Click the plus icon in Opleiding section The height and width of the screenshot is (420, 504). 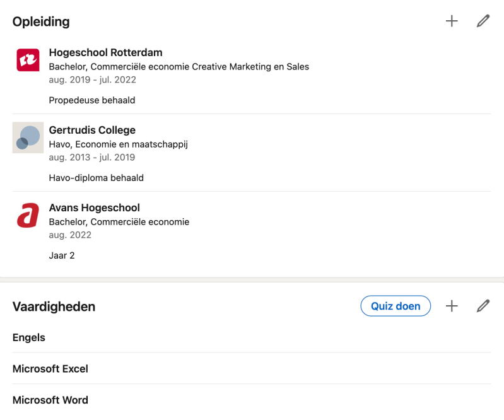pos(452,21)
